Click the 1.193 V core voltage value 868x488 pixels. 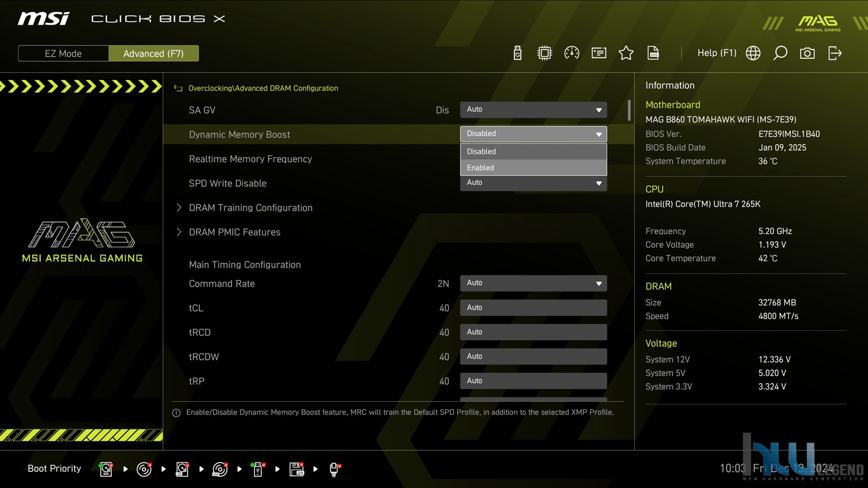[772, 245]
